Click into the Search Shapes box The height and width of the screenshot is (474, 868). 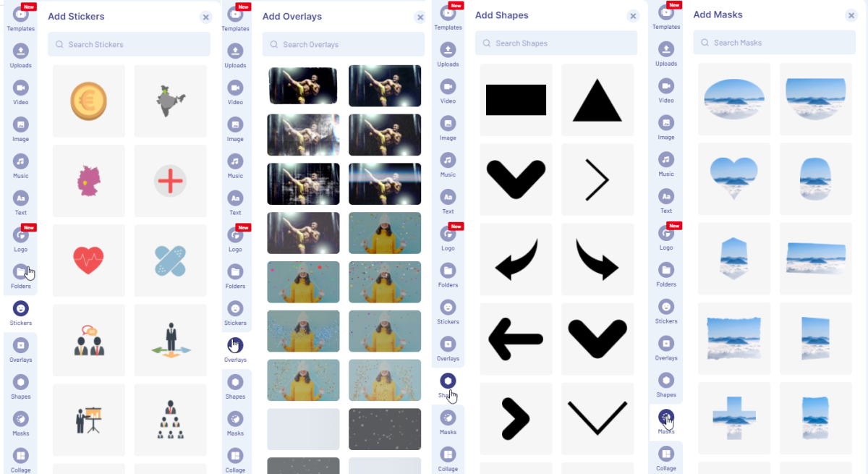(x=556, y=43)
